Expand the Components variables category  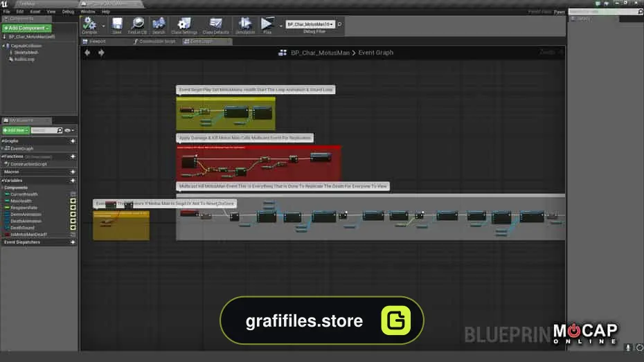pos(3,188)
